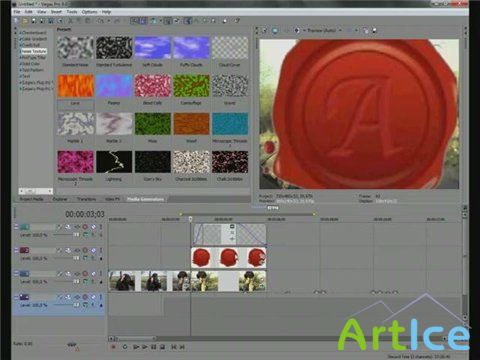Click the Undo toolbar icon
Screen dimensions: 480x360
101,21
